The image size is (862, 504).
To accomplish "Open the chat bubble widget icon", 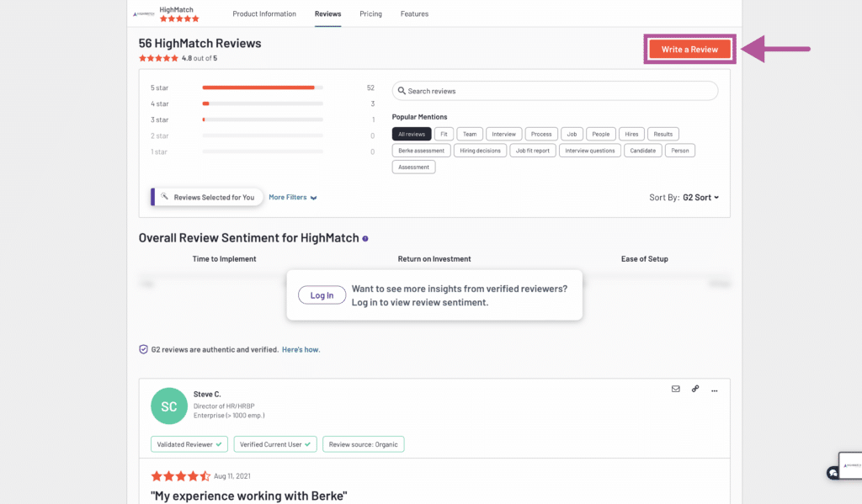I will [x=833, y=473].
